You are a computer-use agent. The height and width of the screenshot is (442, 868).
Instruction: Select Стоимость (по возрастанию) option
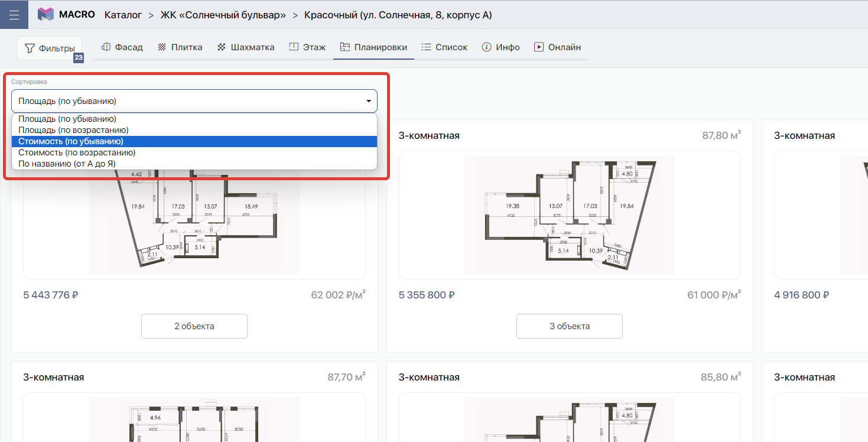pos(77,152)
